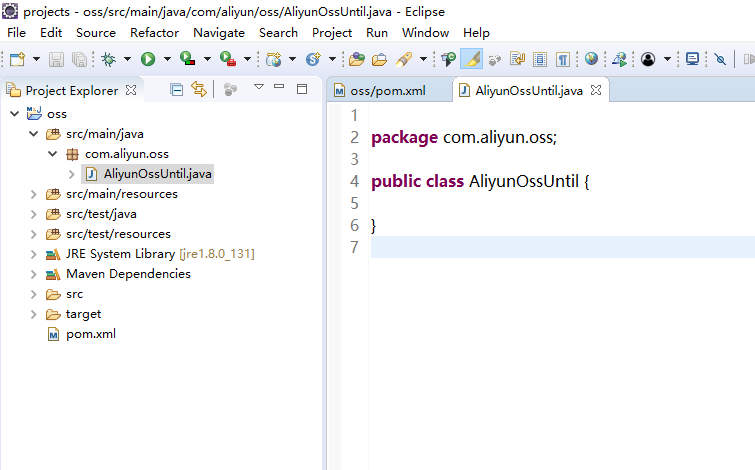Open the File menu
The image size is (755, 470).
tap(16, 33)
